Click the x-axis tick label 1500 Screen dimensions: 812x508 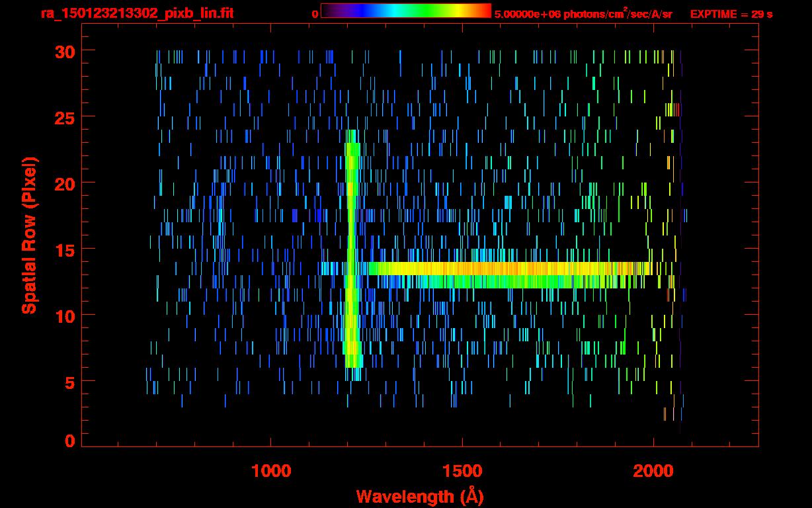pos(462,471)
